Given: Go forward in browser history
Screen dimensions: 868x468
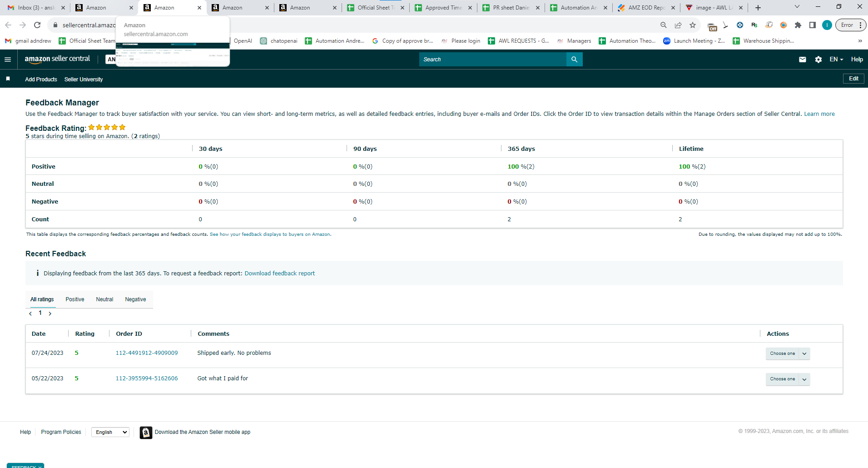Looking at the screenshot, I should point(23,25).
